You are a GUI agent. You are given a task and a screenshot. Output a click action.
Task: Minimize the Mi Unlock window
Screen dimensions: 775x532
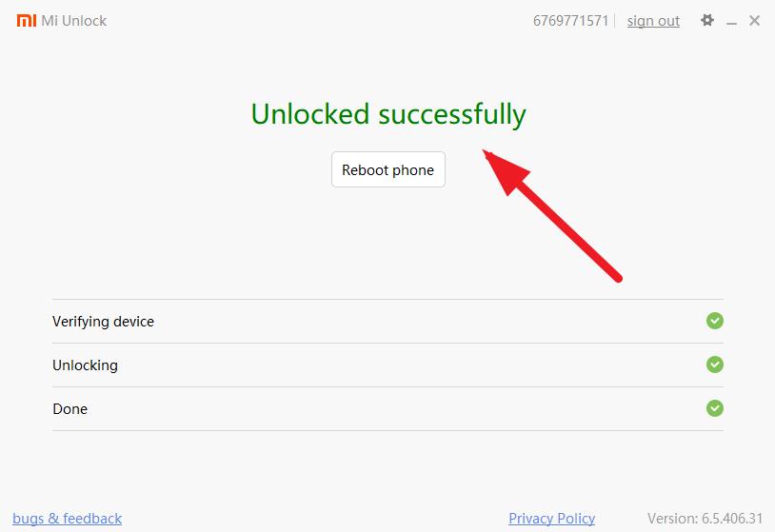(x=731, y=22)
